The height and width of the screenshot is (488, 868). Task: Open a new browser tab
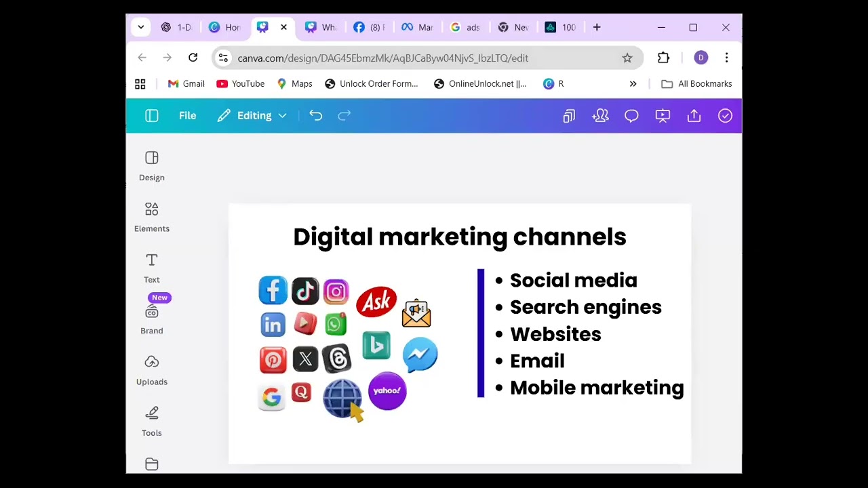point(597,27)
